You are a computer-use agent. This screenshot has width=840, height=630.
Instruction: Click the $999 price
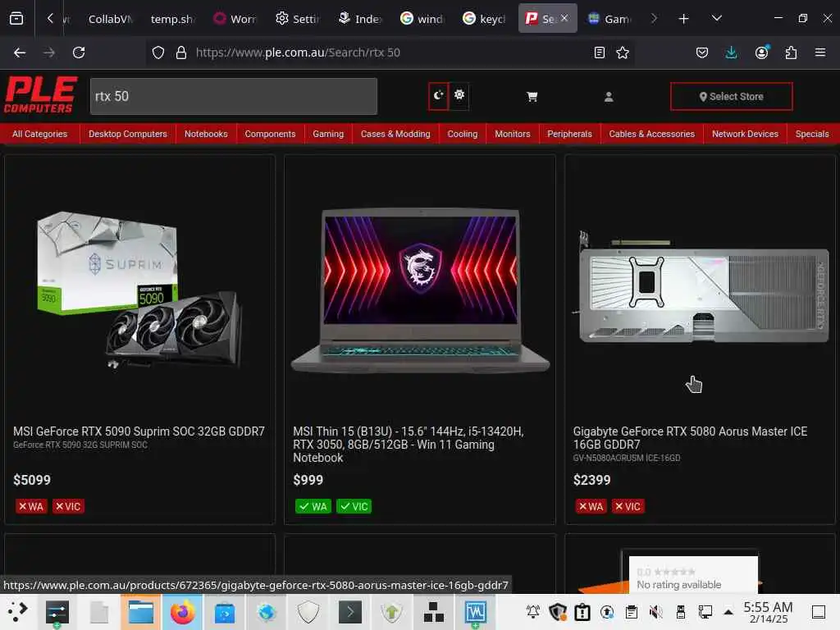[308, 480]
